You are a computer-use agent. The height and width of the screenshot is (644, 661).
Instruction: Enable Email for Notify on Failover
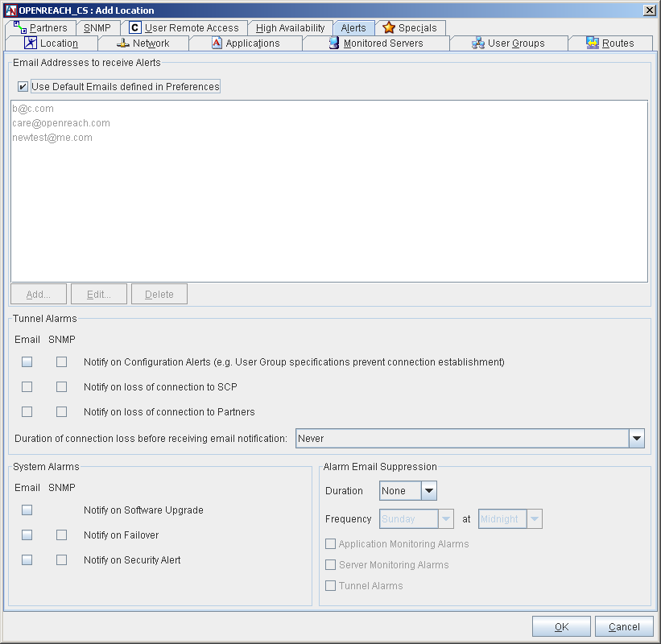click(27, 535)
